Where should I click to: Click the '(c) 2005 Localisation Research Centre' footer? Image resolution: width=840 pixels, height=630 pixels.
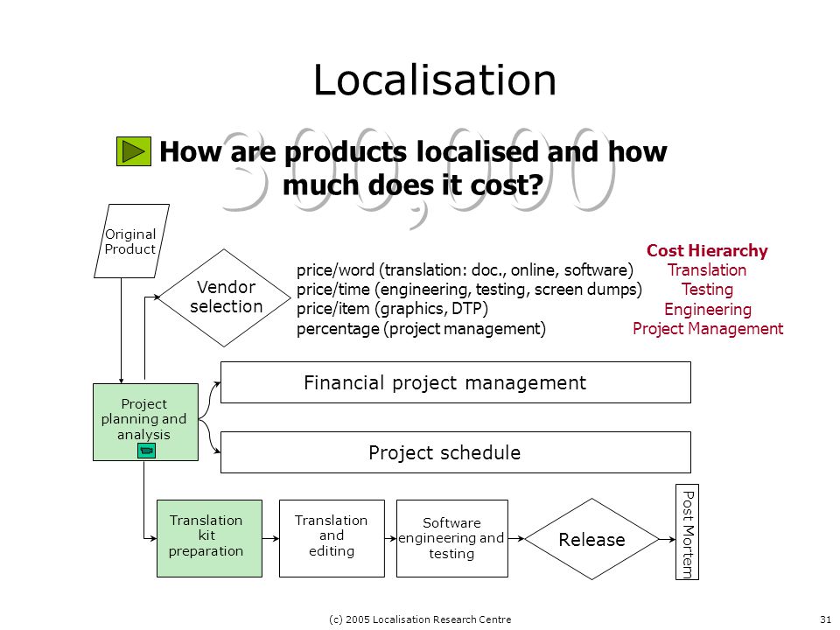pyautogui.click(x=420, y=619)
